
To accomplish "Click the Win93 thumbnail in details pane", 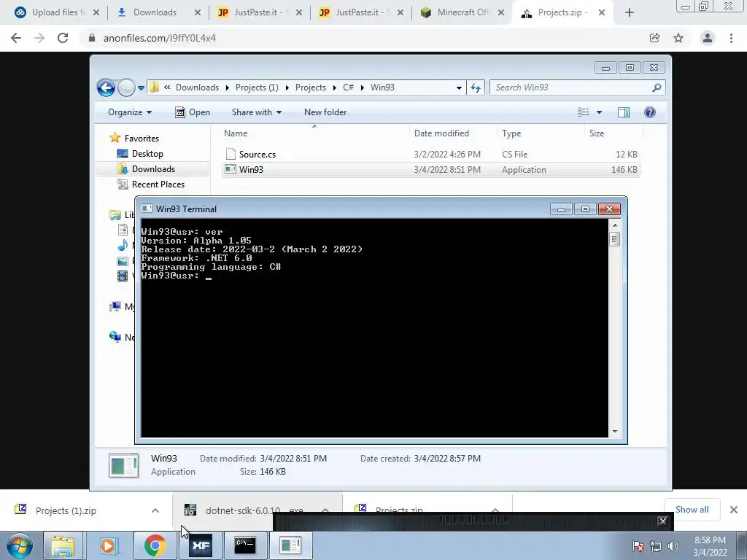I will [124, 465].
